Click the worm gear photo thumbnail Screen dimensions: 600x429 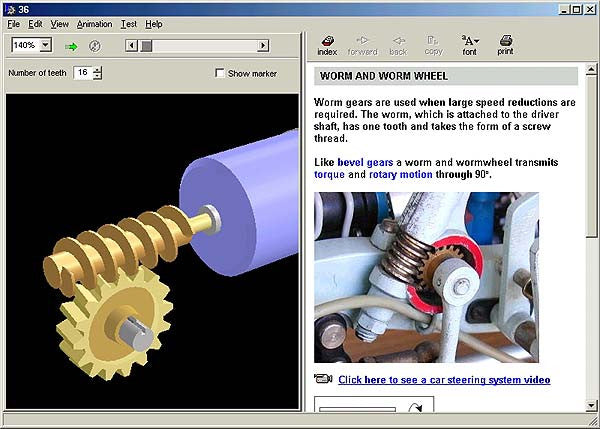[x=426, y=277]
